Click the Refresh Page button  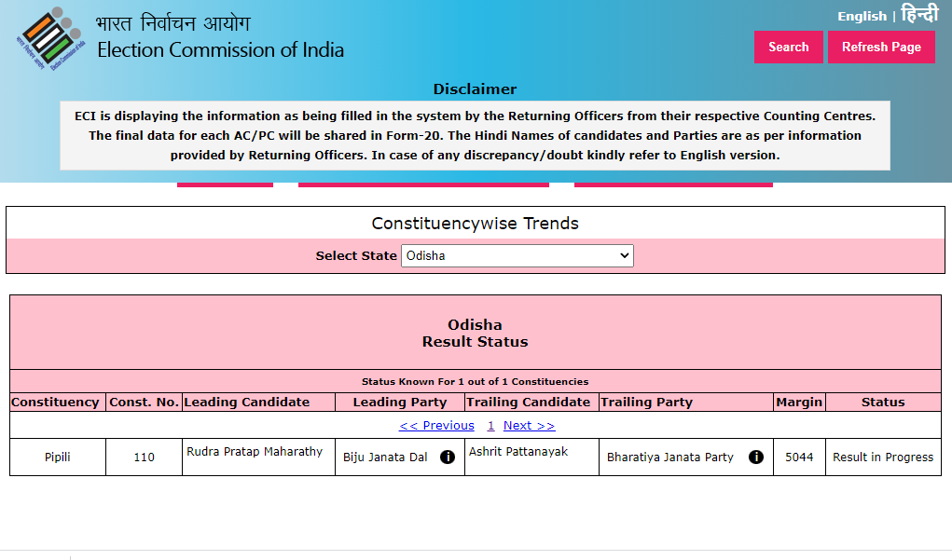[881, 48]
